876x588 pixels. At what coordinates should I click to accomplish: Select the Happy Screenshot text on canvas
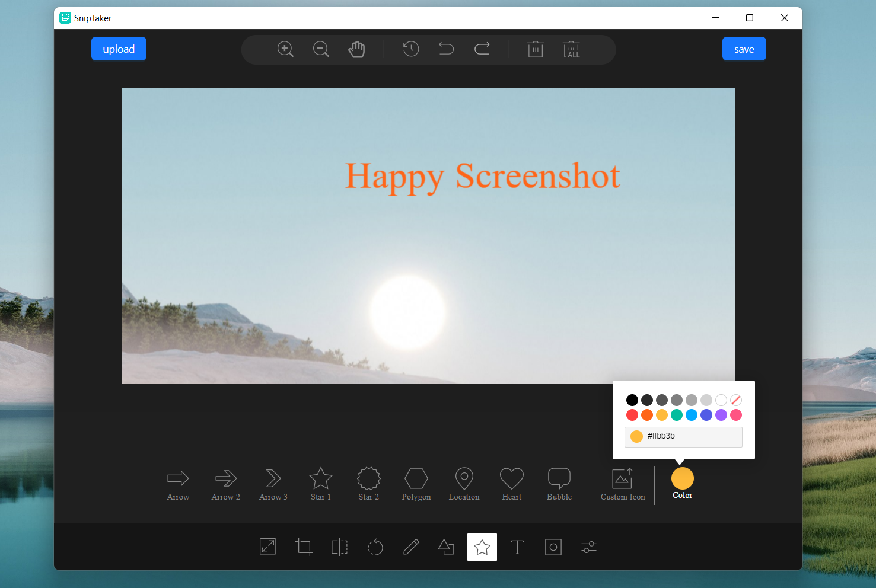[483, 177]
